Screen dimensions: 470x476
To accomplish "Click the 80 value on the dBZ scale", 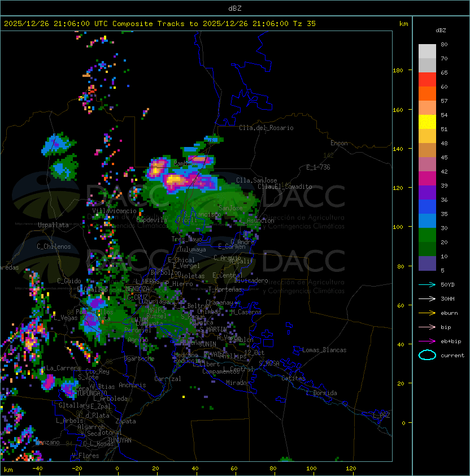I will tap(444, 44).
